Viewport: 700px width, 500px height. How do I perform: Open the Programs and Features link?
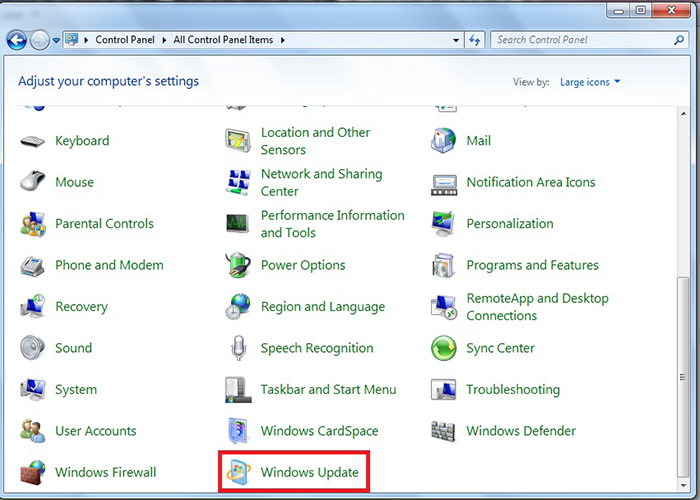532,265
